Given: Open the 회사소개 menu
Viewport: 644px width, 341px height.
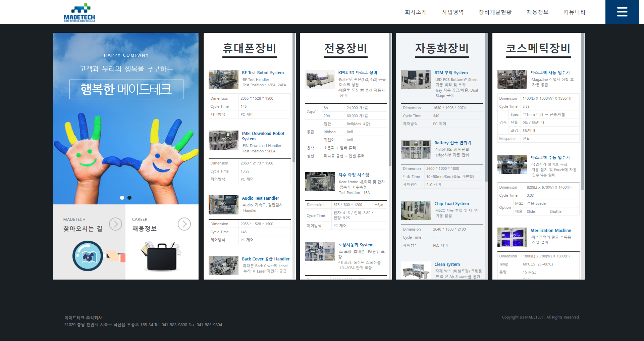Looking at the screenshot, I should click(x=416, y=12).
